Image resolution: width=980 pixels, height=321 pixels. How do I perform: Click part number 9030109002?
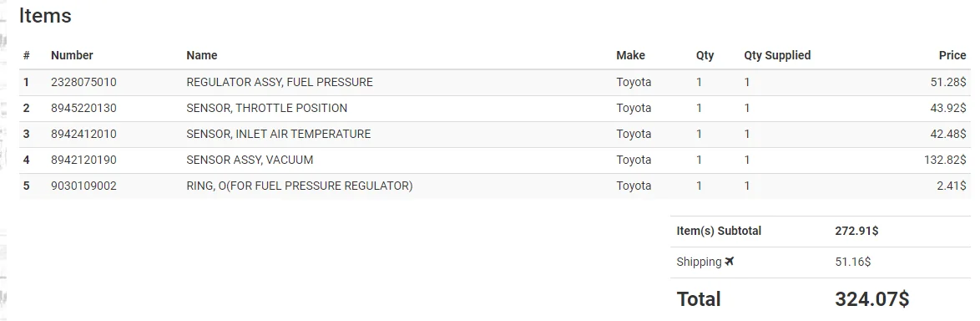(x=83, y=186)
